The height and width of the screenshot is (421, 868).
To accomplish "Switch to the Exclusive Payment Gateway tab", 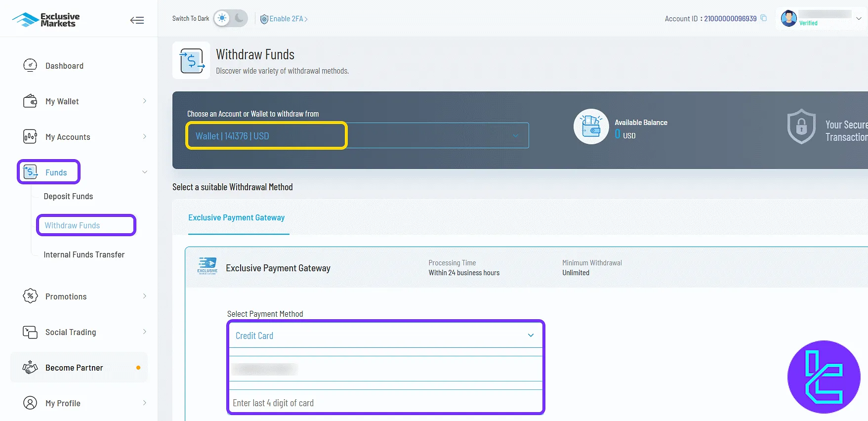I will [x=236, y=217].
